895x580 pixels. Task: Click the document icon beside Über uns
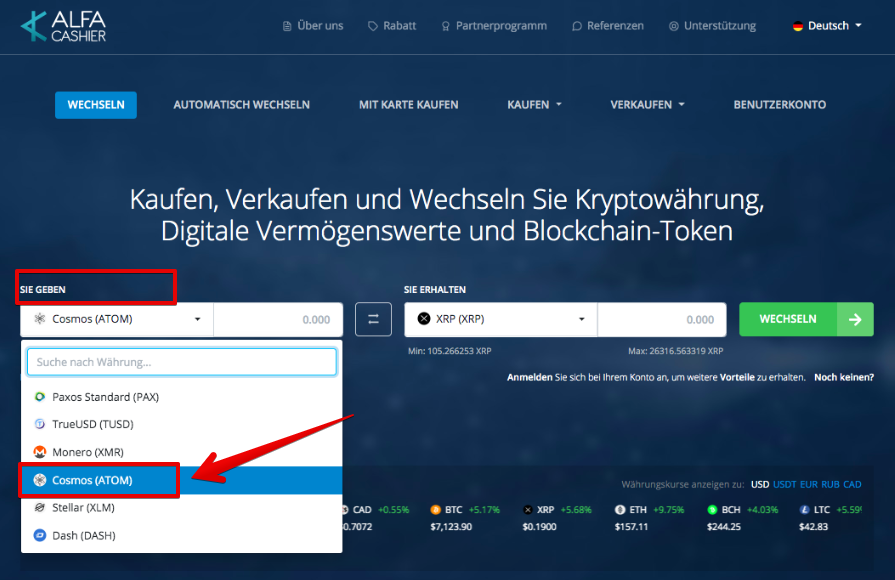pos(287,26)
